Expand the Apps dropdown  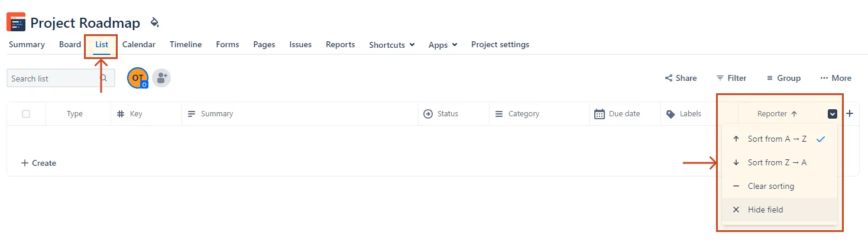coord(443,45)
